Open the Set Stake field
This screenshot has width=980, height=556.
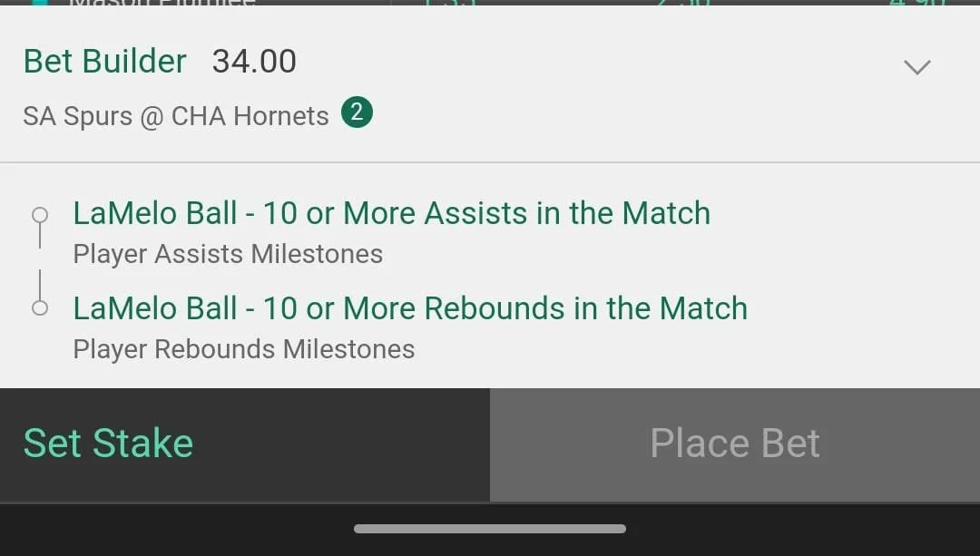[x=245, y=444]
